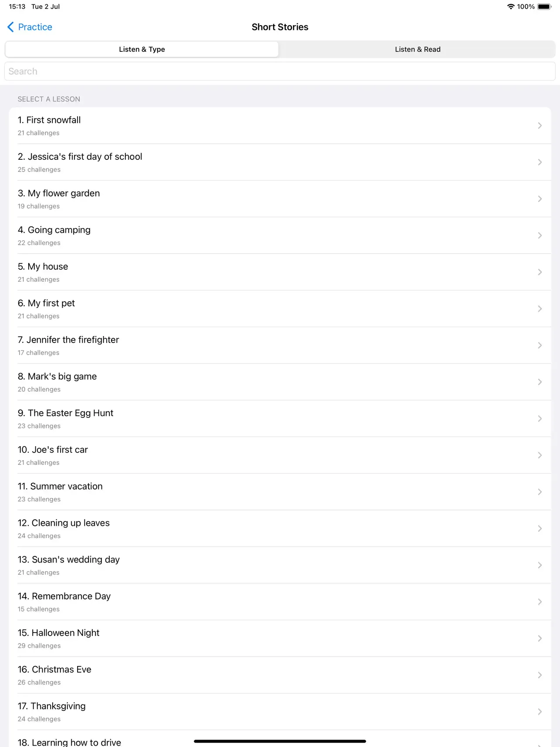560x747 pixels.
Task: Tap the disclosure arrow for Cleaning up leaves
Action: pos(540,528)
